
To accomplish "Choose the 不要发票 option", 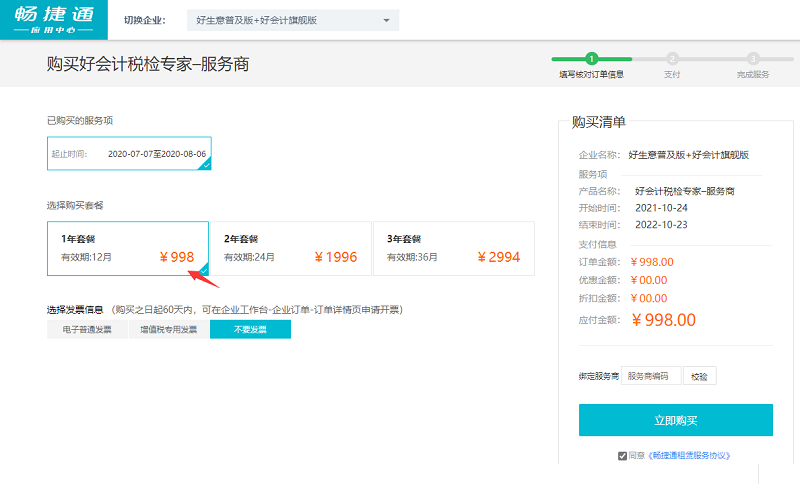I will click(250, 330).
